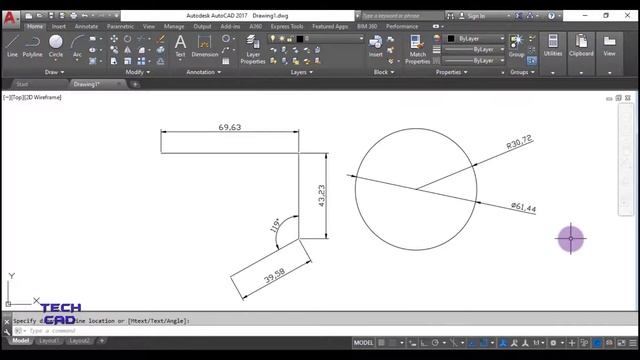The height and width of the screenshot is (360, 640).
Task: Click the AutoCAD application menu logo
Action: (x=10, y=18)
